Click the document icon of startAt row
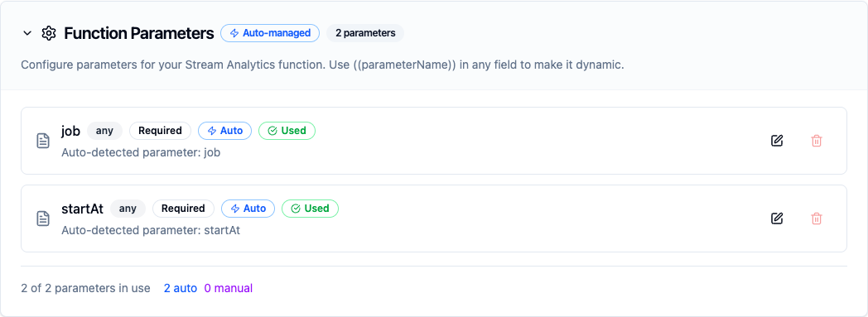 [43, 218]
